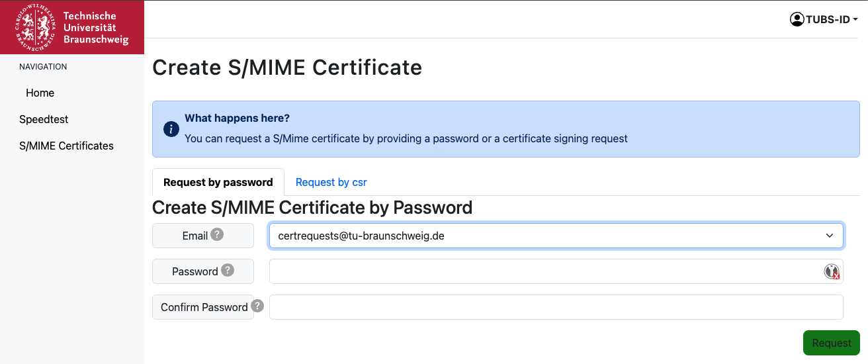Click the password manager icon in Password field
The height and width of the screenshot is (364, 868).
(832, 271)
